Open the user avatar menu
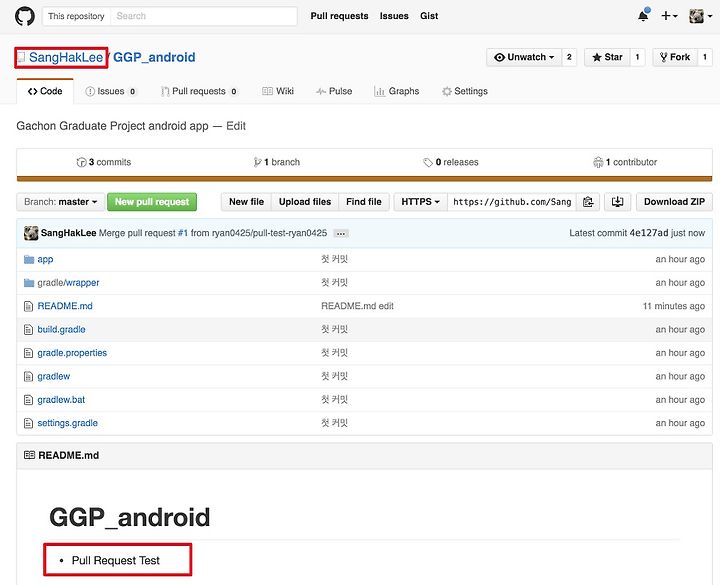This screenshot has height=585, width=720. point(701,16)
